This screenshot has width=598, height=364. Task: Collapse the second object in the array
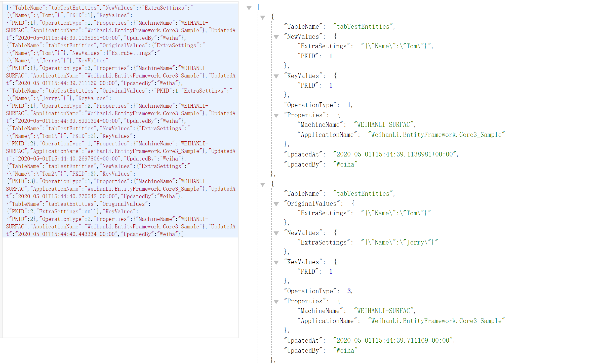(263, 184)
